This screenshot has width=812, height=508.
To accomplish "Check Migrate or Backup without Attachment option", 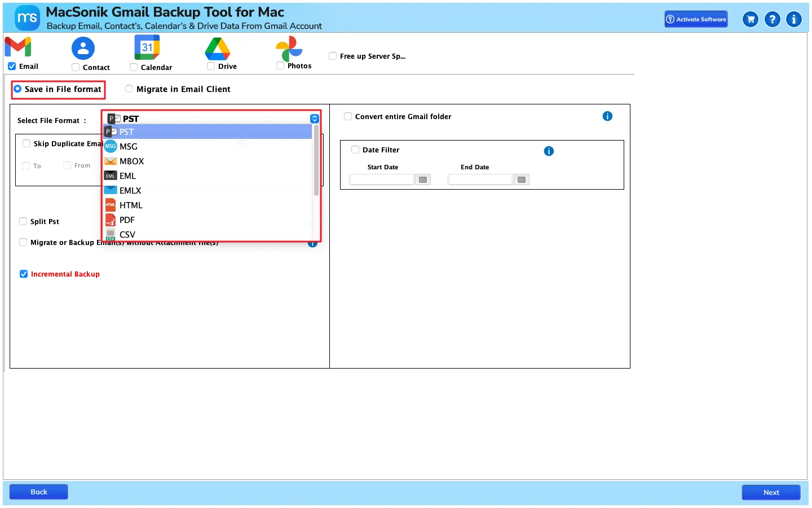I will pos(23,242).
